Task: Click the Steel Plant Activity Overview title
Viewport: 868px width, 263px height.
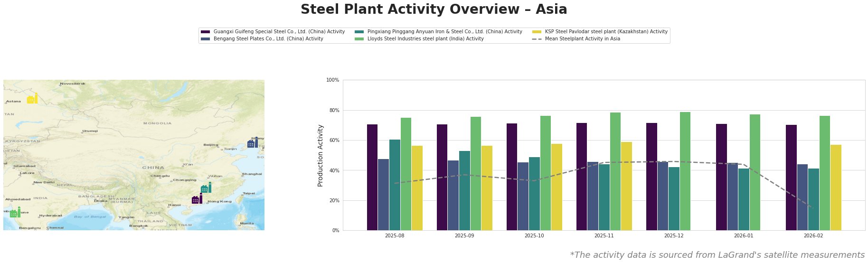Action: tap(434, 9)
